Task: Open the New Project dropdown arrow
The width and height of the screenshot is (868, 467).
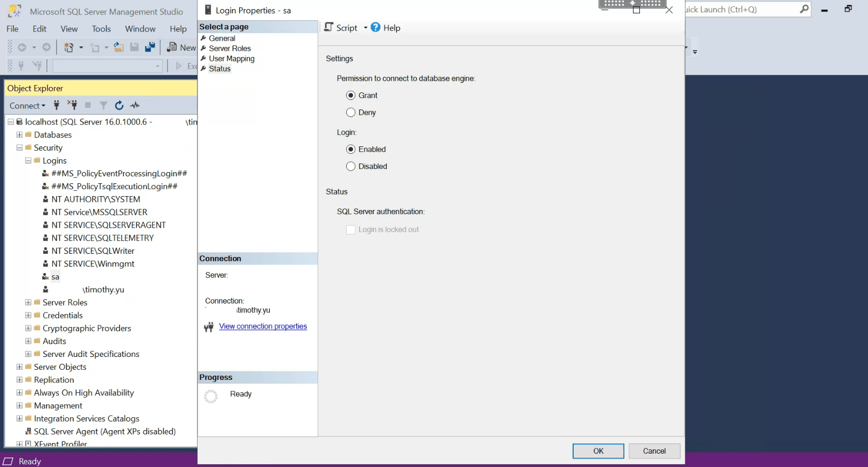Action: [81, 48]
